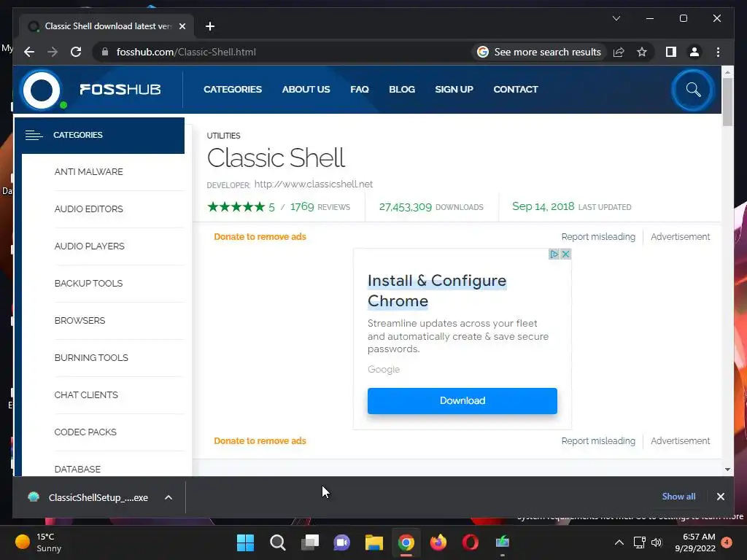Open the tab search dropdown arrow
This screenshot has height=560, width=747.
616,18
